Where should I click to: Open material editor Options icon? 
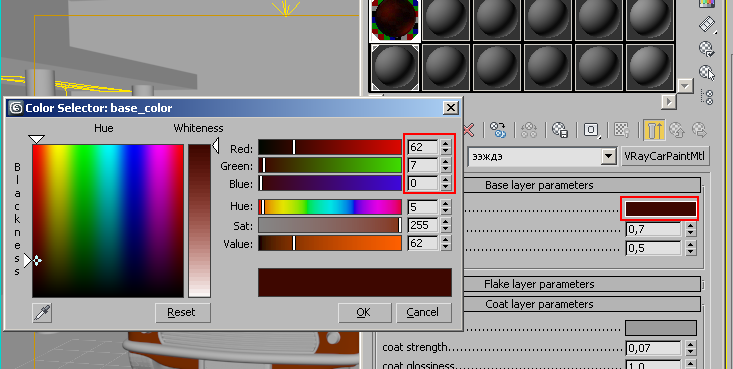(707, 48)
